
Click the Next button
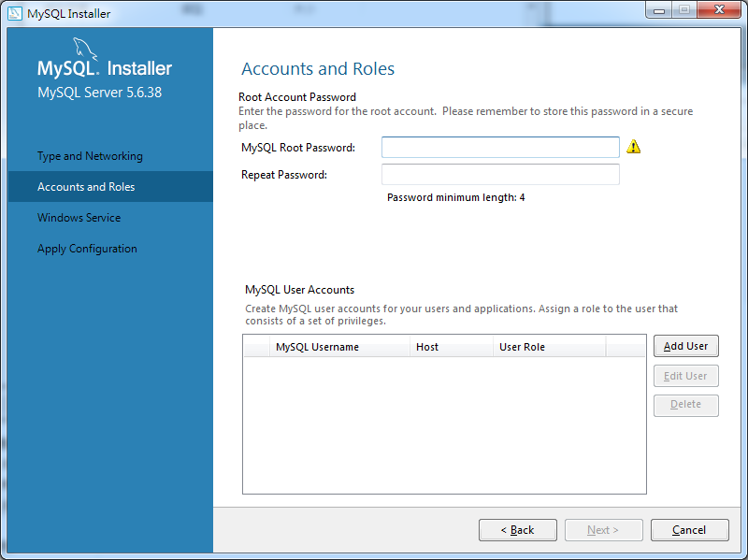(x=603, y=530)
